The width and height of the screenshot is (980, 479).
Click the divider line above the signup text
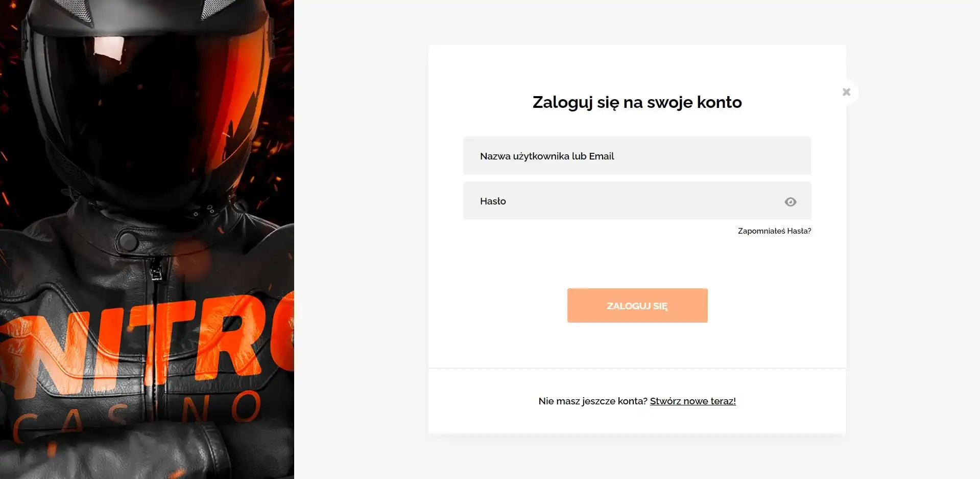coord(637,368)
